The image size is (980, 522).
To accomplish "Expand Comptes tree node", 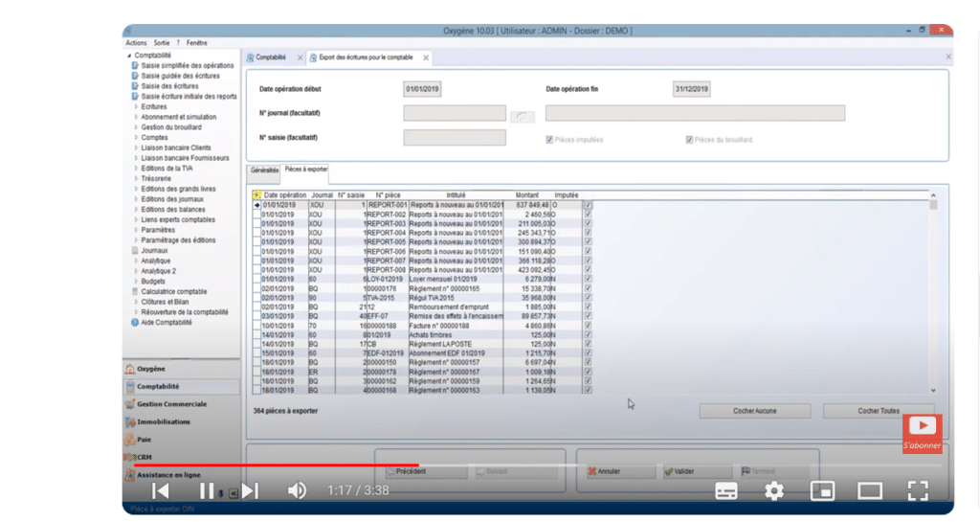I will pyautogui.click(x=136, y=138).
